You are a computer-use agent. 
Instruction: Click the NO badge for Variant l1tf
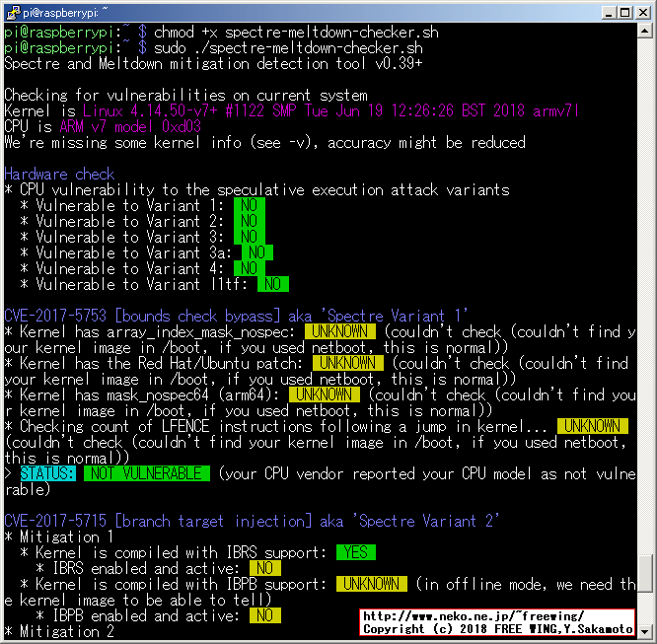pyautogui.click(x=273, y=284)
